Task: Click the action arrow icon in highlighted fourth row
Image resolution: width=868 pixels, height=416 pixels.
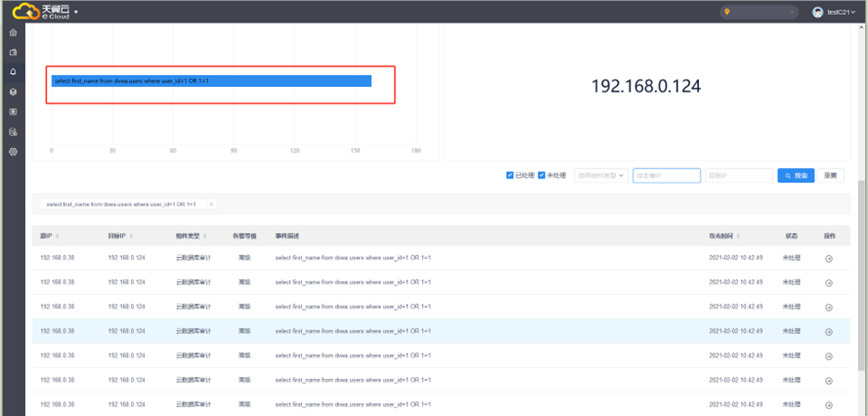Action: coord(828,331)
